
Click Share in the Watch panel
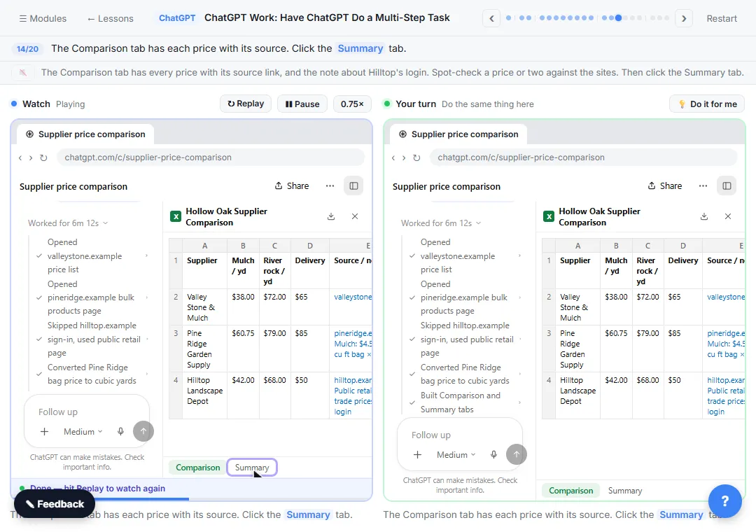click(x=292, y=185)
